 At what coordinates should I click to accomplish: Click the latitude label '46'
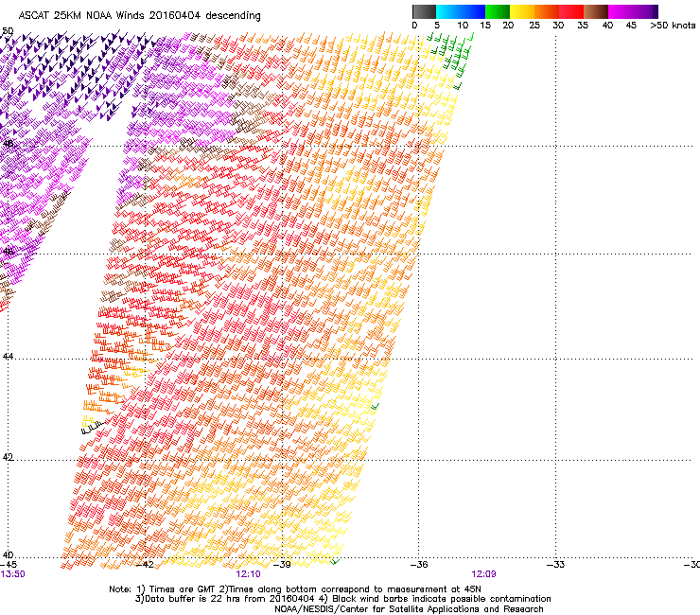pyautogui.click(x=8, y=251)
